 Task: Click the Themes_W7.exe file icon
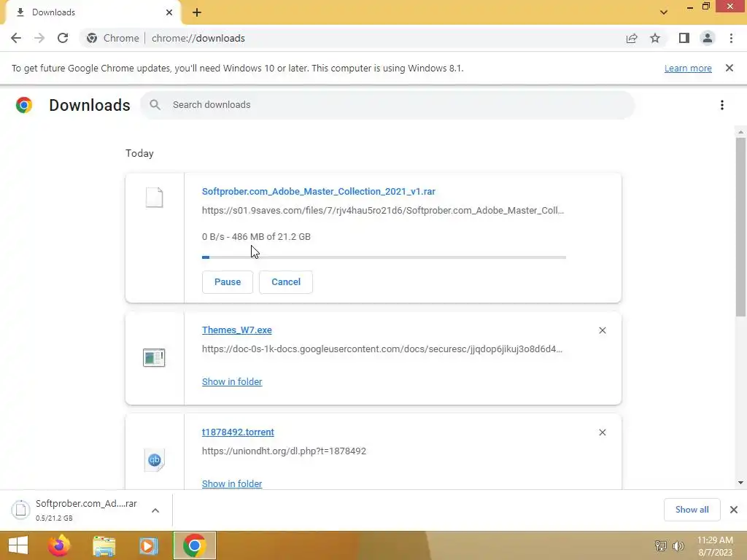(154, 357)
